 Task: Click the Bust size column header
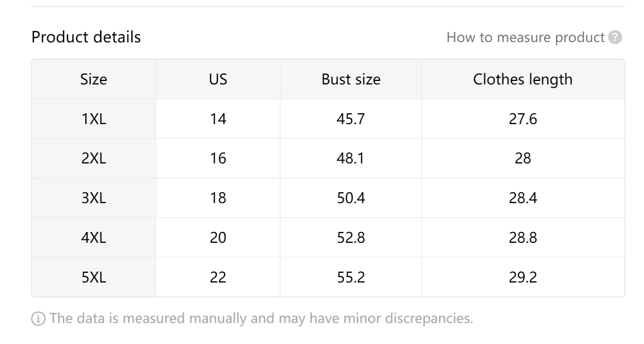(351, 79)
